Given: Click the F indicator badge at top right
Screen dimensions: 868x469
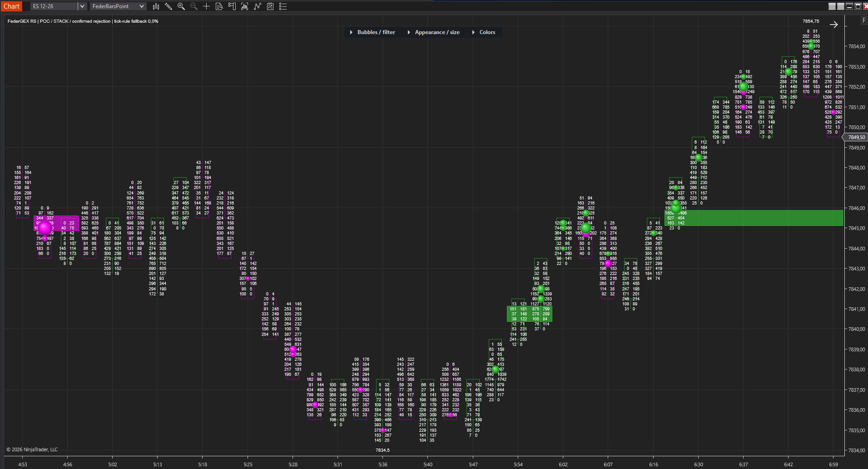Looking at the screenshot, I should coord(864,20).
